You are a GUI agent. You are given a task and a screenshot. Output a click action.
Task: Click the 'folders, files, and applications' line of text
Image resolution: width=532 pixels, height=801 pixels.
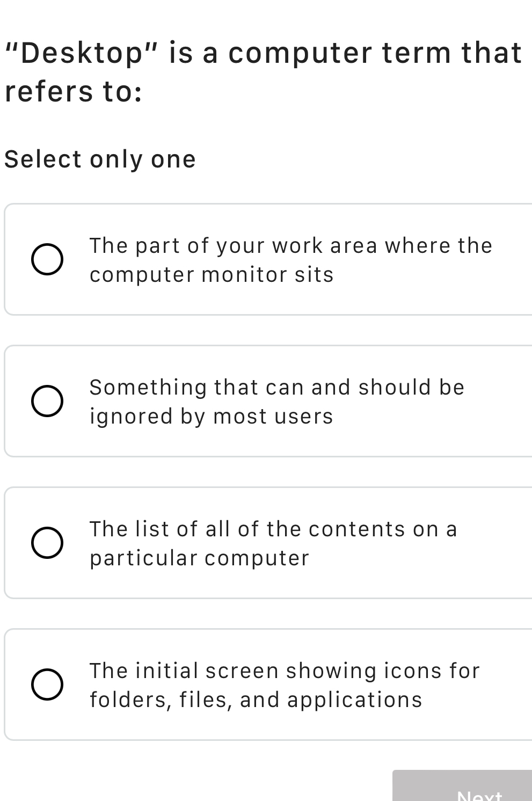click(256, 700)
